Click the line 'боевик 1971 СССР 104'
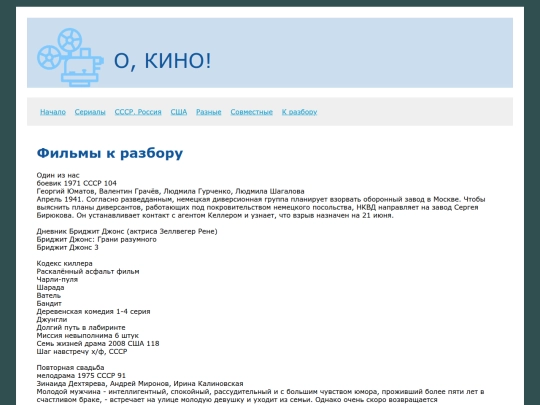 (x=76, y=183)
